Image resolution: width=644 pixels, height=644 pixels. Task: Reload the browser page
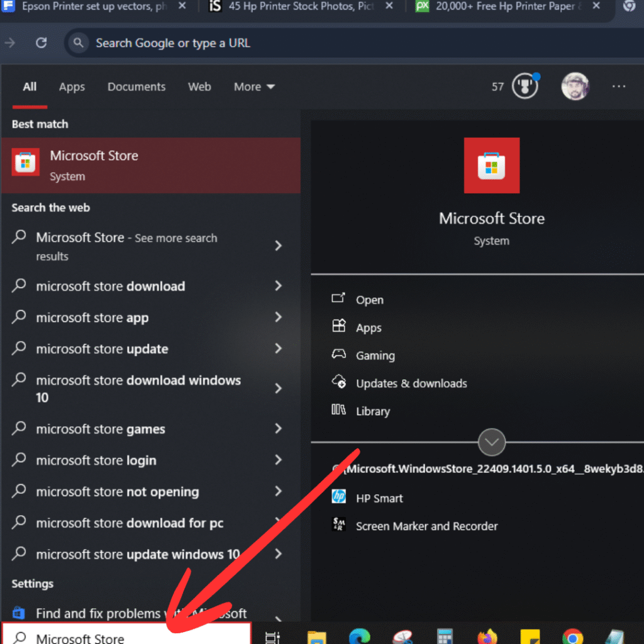click(x=41, y=43)
